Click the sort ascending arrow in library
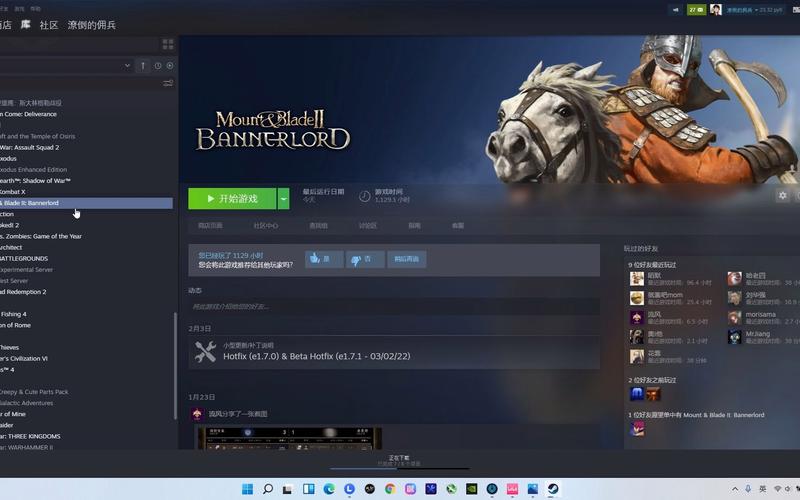 point(143,65)
